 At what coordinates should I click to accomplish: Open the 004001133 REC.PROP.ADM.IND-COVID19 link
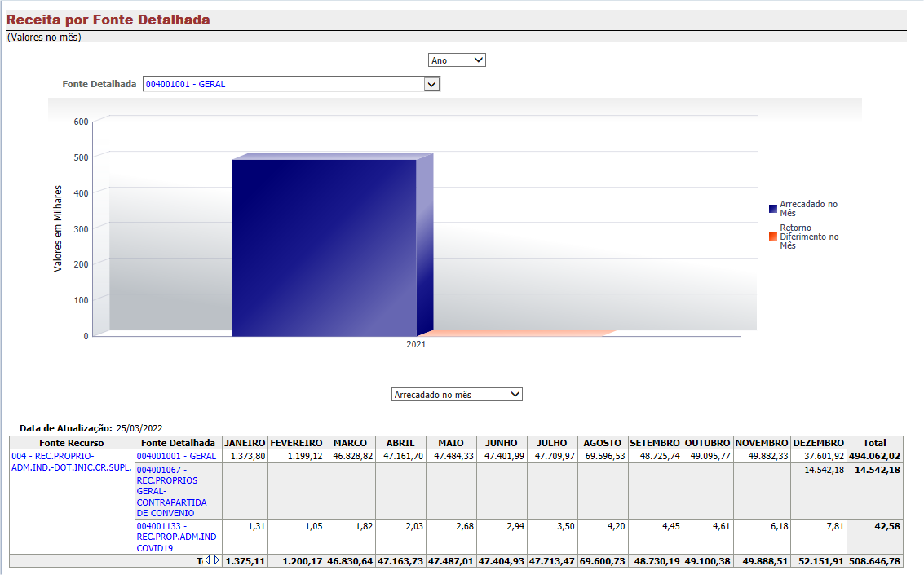(177, 537)
